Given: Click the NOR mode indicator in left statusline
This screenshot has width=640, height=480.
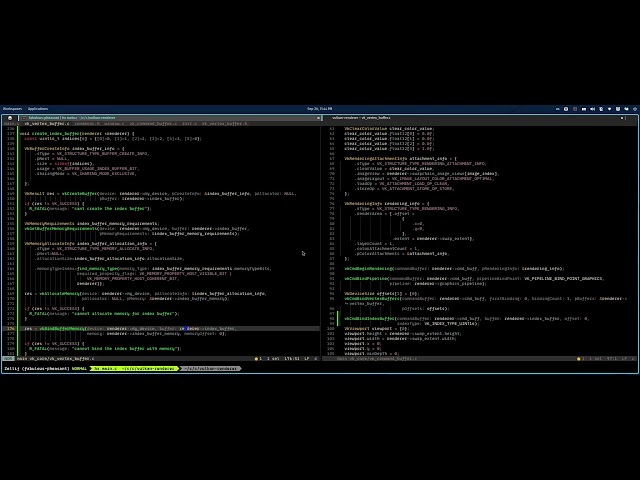Looking at the screenshot, I should (8, 359).
